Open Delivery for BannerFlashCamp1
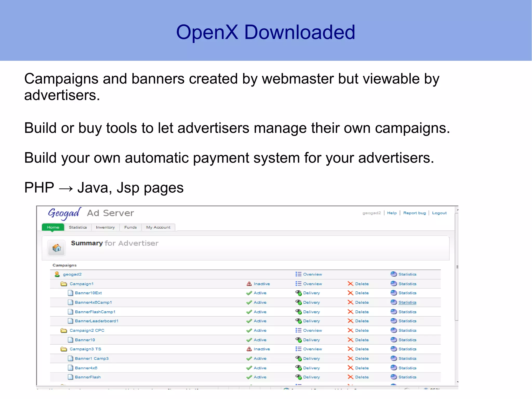 311,312
